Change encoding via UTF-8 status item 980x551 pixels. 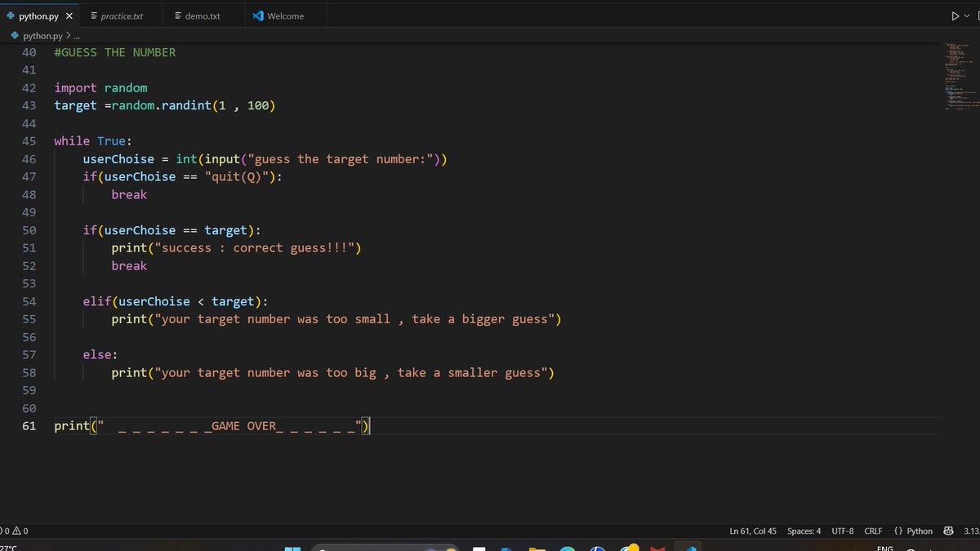(843, 531)
